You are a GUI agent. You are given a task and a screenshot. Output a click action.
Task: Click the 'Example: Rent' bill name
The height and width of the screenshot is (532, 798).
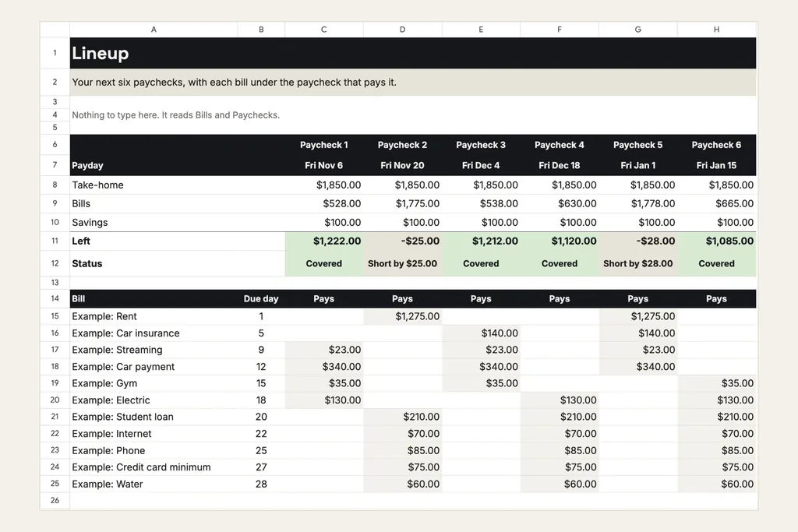pos(104,316)
